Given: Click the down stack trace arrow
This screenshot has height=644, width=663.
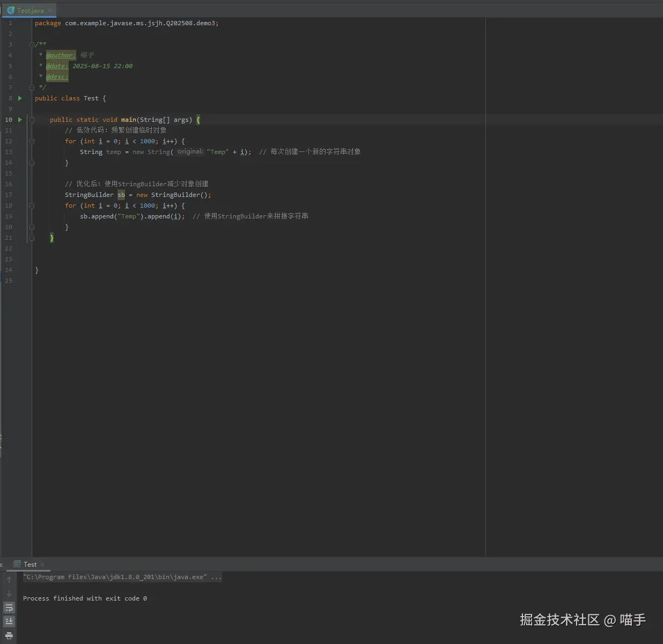Looking at the screenshot, I should 9,594.
